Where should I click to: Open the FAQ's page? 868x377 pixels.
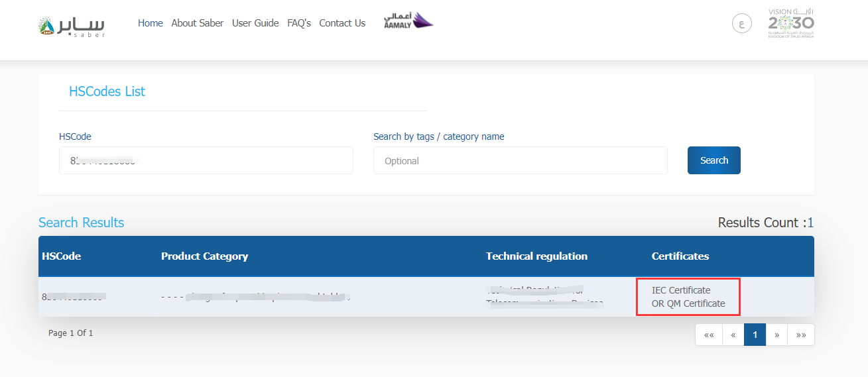299,23
